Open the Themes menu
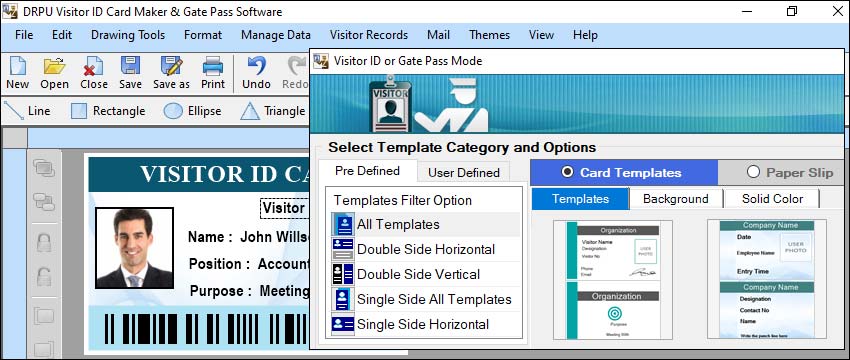 pyautogui.click(x=489, y=35)
